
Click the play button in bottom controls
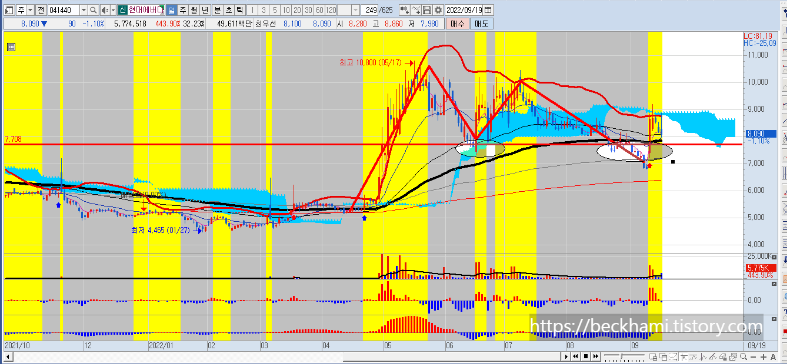[566, 356]
